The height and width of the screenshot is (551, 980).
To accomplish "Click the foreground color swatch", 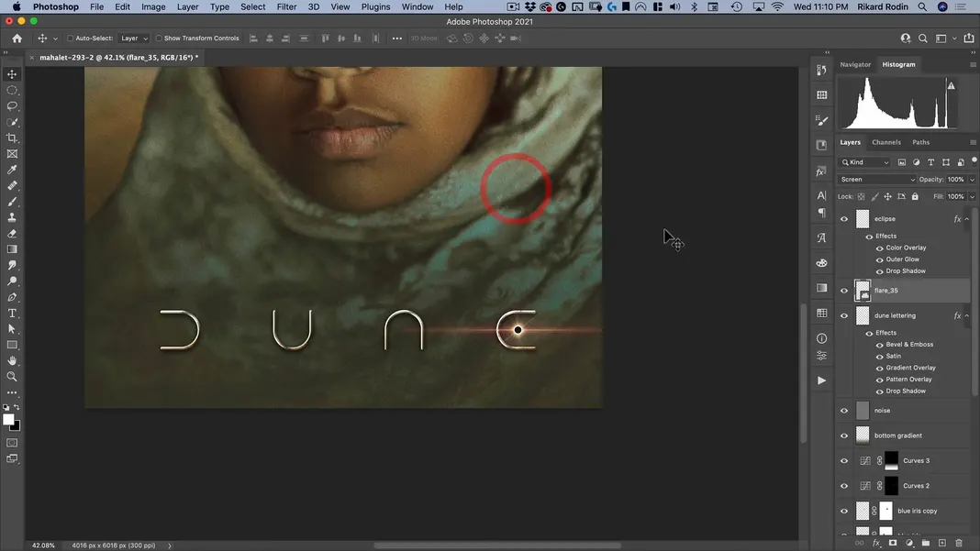I will [x=8, y=420].
